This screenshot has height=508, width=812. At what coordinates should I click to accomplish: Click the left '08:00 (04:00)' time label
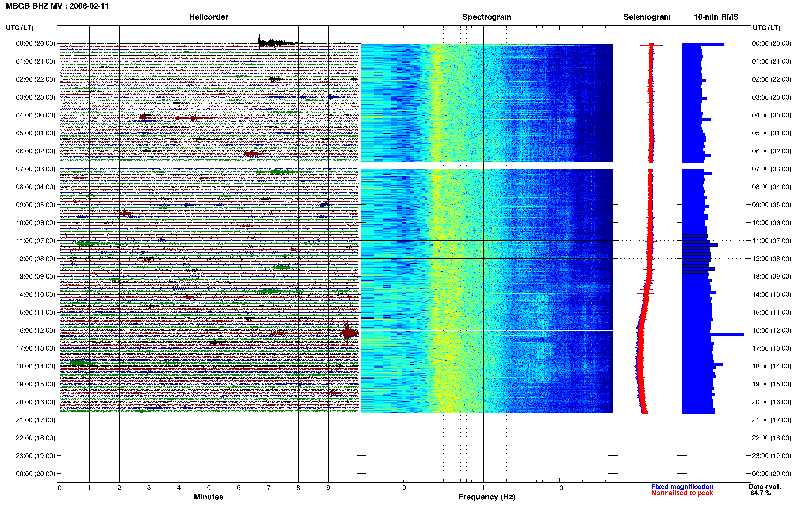tap(36, 187)
